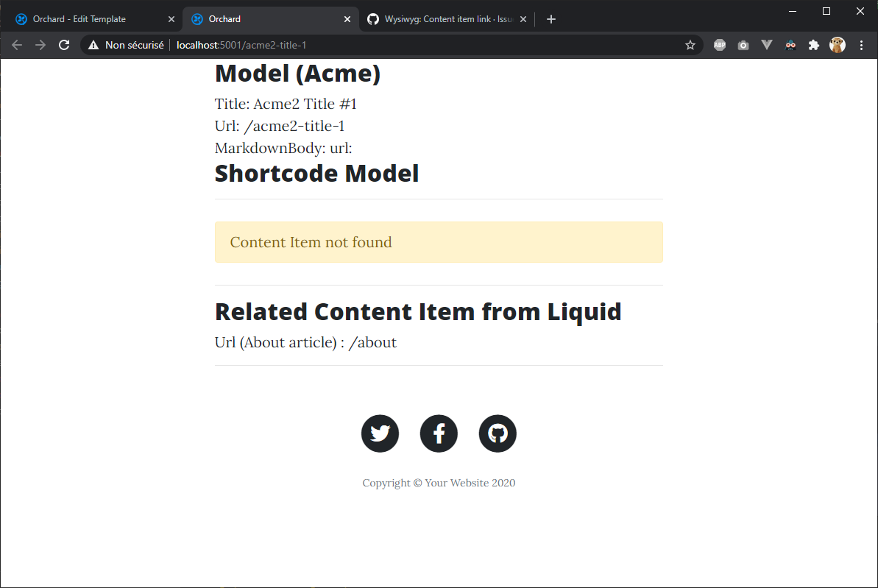The height and width of the screenshot is (588, 878).
Task: Click the Chrome profile avatar
Action: 837,44
